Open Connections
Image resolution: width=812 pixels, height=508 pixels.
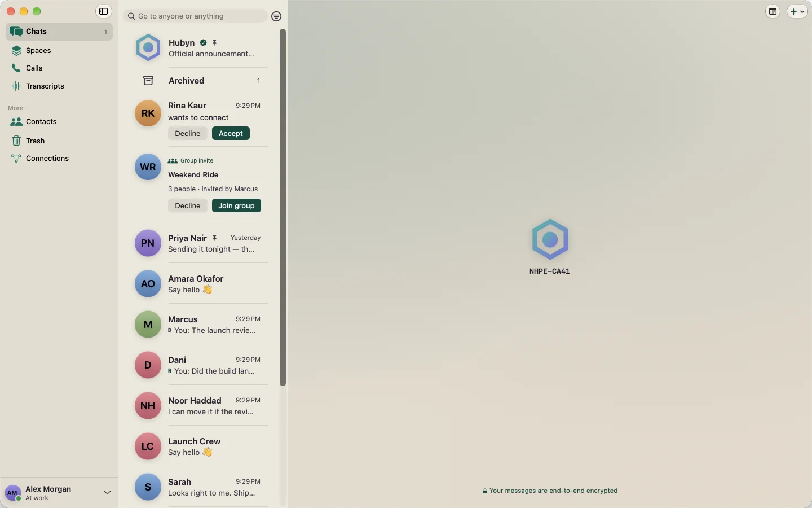coord(59,158)
